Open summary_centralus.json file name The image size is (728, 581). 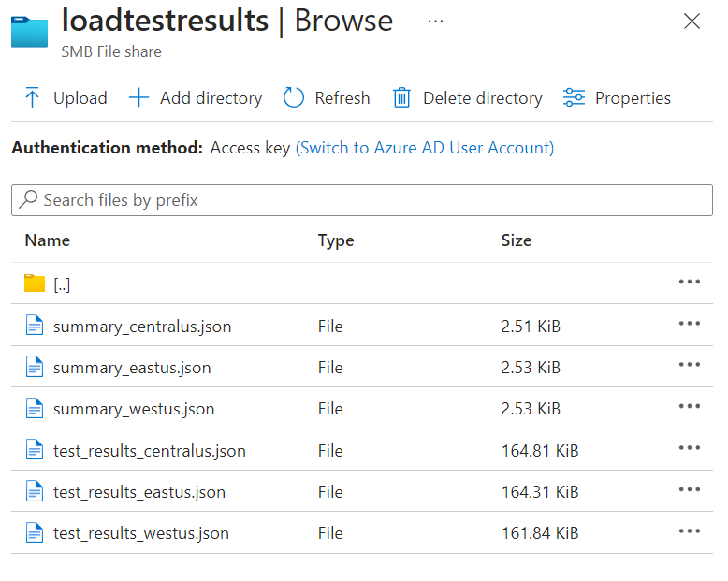tap(142, 327)
